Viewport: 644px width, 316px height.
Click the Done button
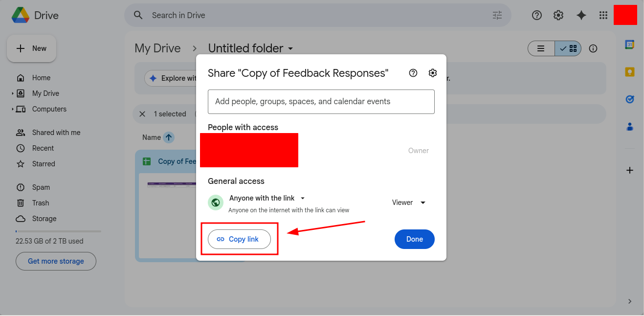(x=414, y=239)
